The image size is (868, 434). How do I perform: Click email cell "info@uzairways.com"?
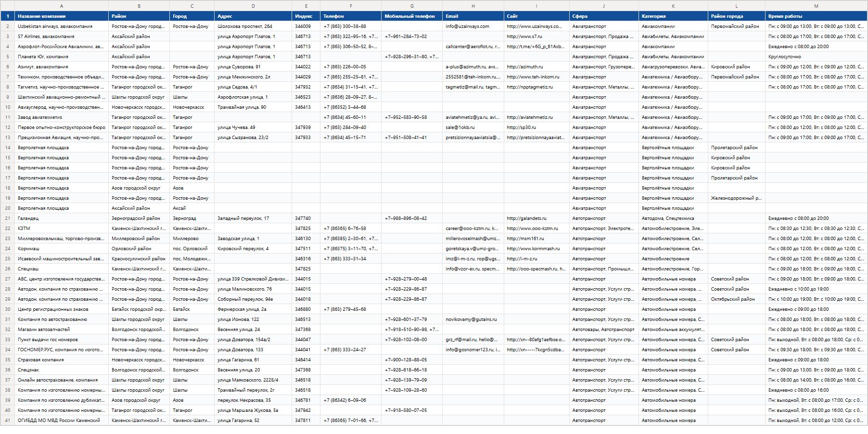(473, 26)
